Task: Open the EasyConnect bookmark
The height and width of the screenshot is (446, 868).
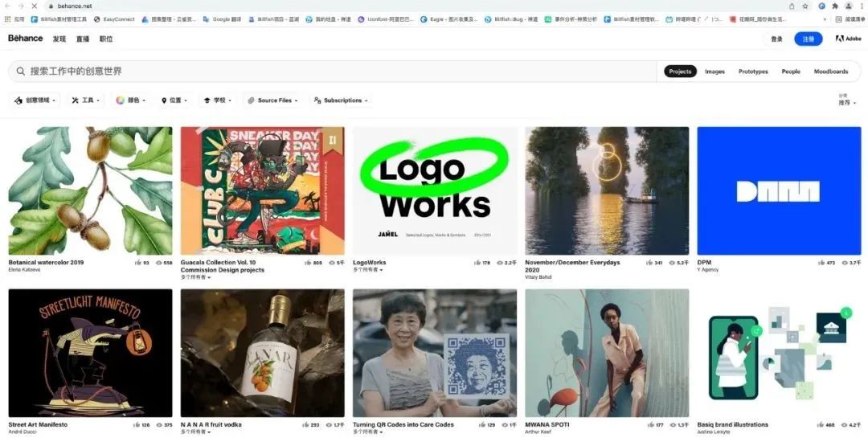Action: point(115,18)
